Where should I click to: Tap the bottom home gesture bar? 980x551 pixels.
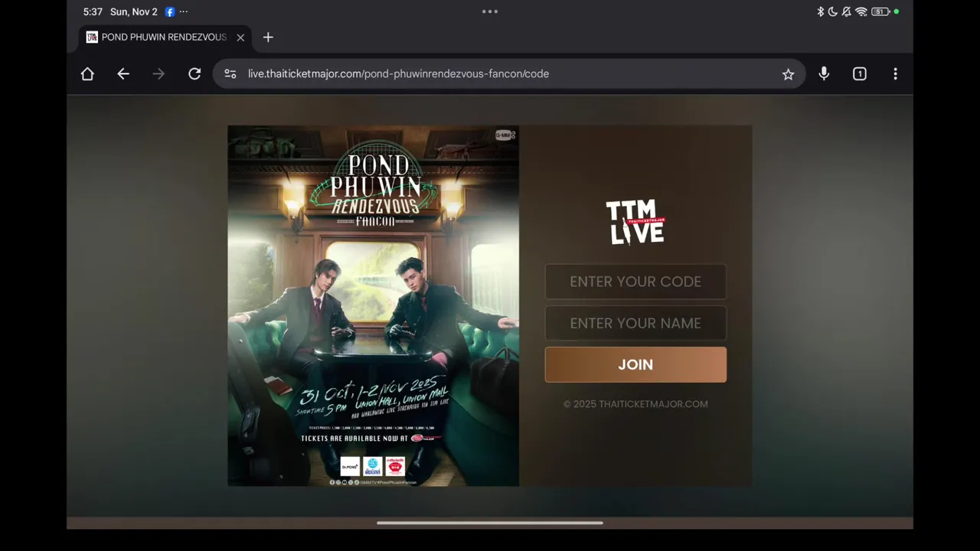coord(490,523)
